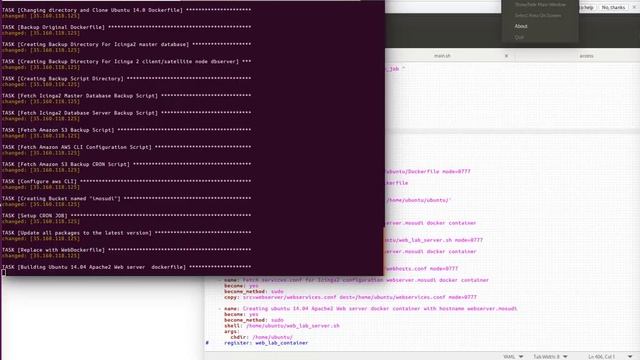Click the No, thanks button

(613, 7)
